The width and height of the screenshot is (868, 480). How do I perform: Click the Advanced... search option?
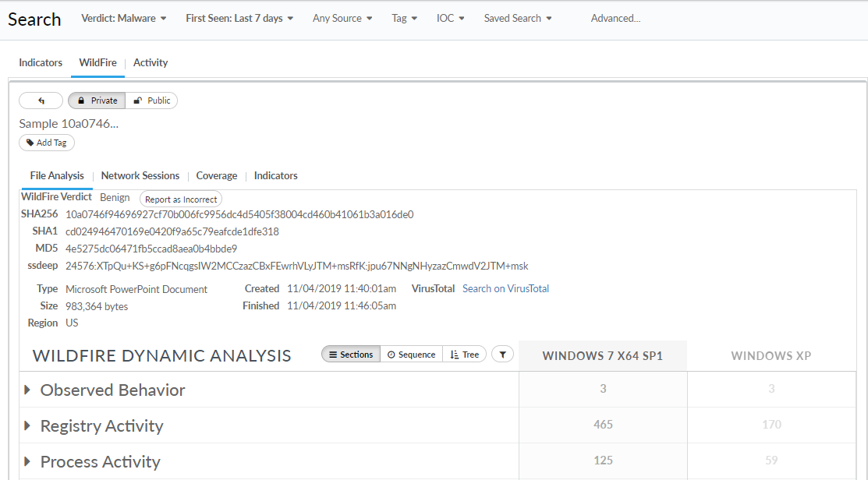point(615,18)
